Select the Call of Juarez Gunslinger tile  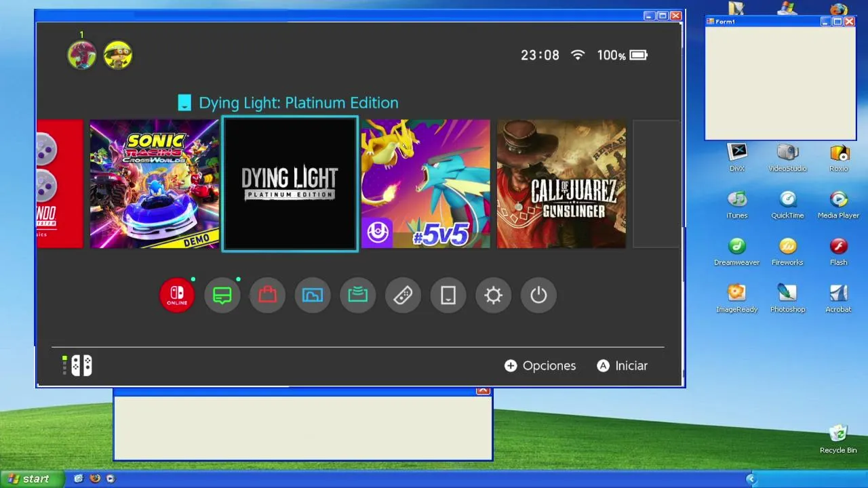point(561,184)
